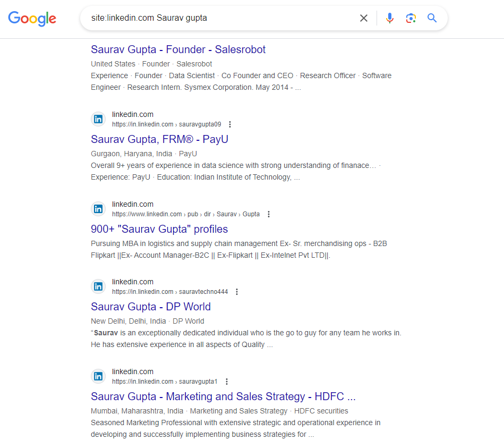Open Google Lens image search
The image size is (504, 448).
click(x=411, y=18)
